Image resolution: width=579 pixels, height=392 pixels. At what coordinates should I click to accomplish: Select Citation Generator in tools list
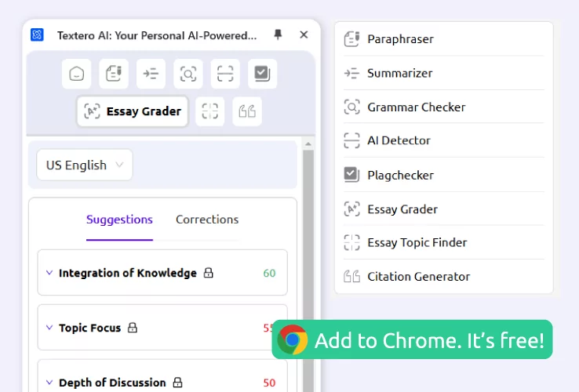(x=444, y=277)
